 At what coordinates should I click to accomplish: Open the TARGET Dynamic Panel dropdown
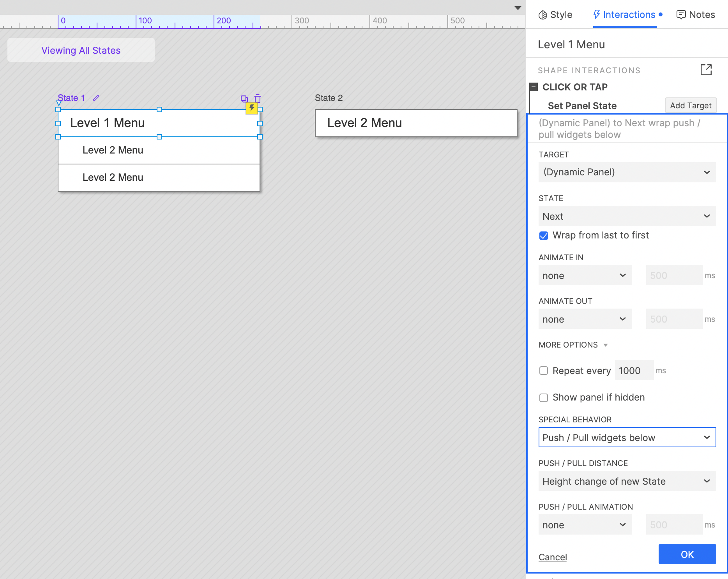(627, 172)
